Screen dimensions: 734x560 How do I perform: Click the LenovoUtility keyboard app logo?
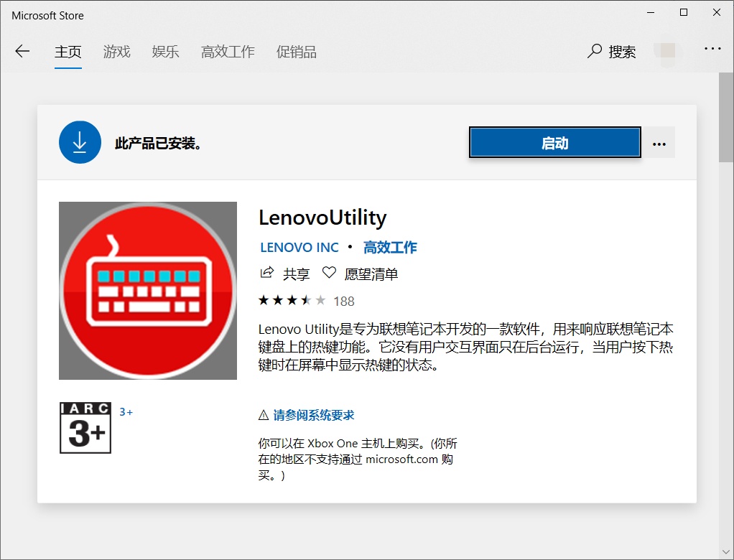(x=148, y=291)
